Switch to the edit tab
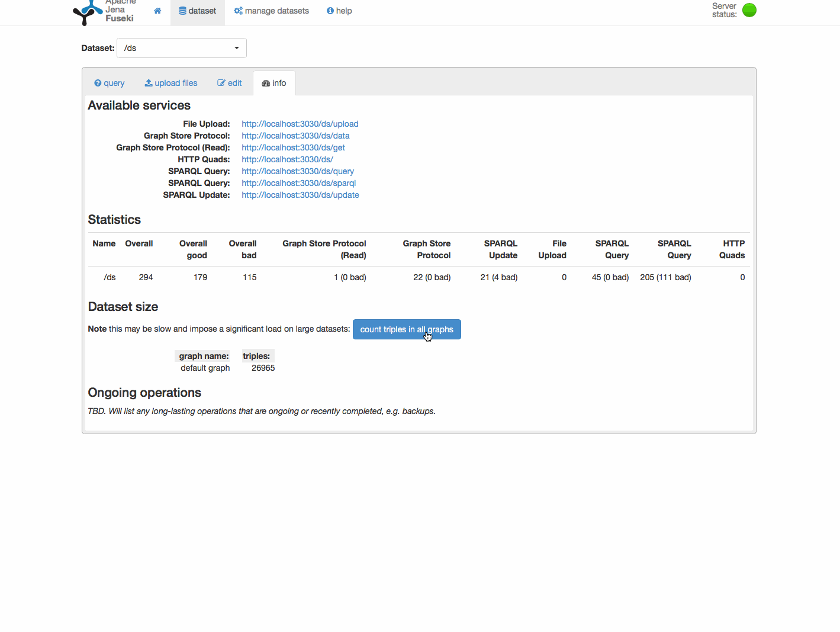840x632 pixels. [230, 83]
